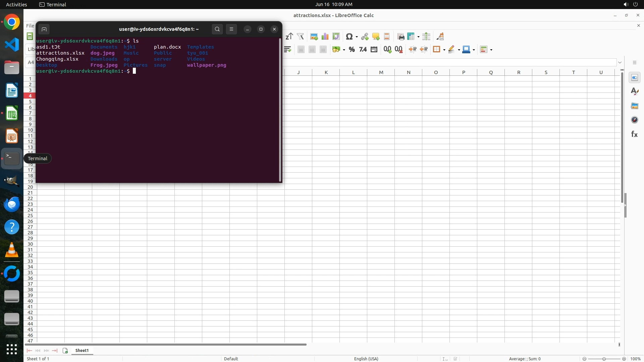Insert a comment using the note icon
This screenshot has width=644, height=362.
[376, 37]
